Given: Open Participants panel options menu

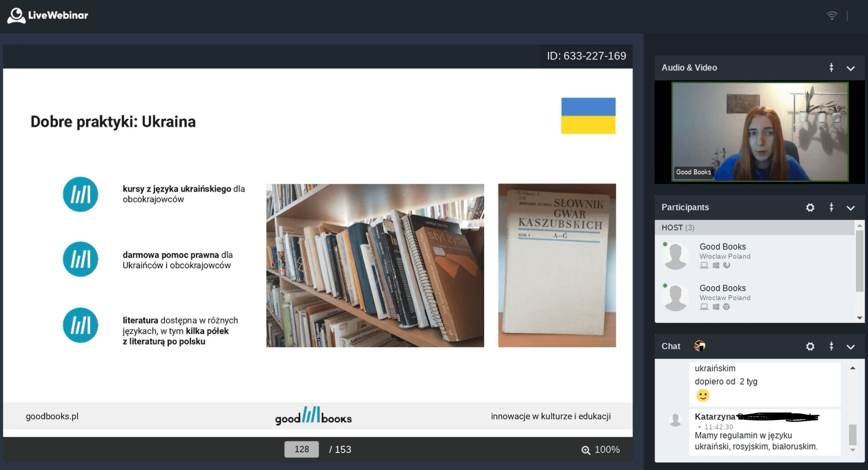Looking at the screenshot, I should (831, 207).
